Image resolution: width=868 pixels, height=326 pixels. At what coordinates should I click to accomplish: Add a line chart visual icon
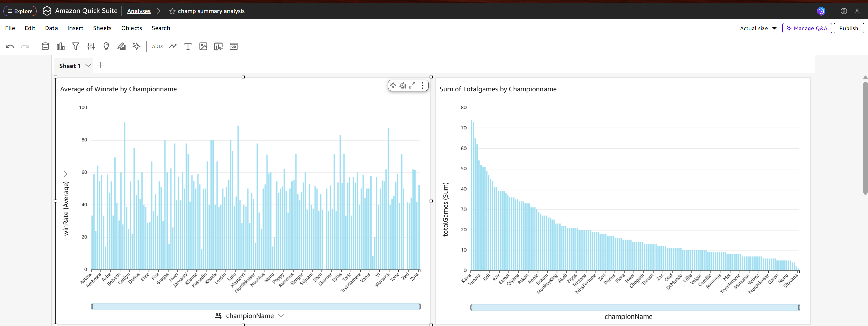[x=173, y=46]
